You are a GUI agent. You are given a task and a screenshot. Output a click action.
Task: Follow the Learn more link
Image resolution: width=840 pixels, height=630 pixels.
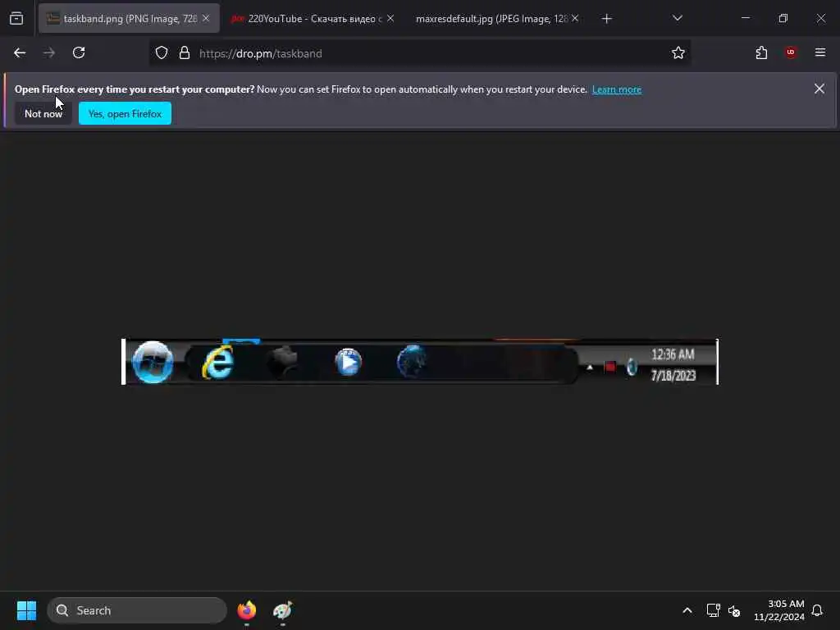pos(617,89)
